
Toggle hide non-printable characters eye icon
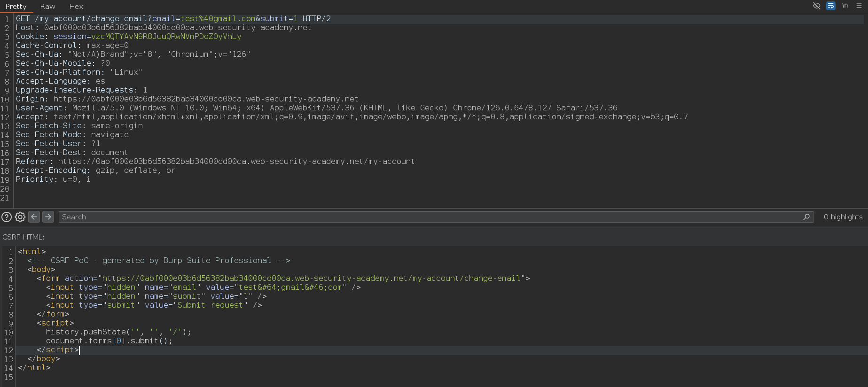(x=817, y=6)
